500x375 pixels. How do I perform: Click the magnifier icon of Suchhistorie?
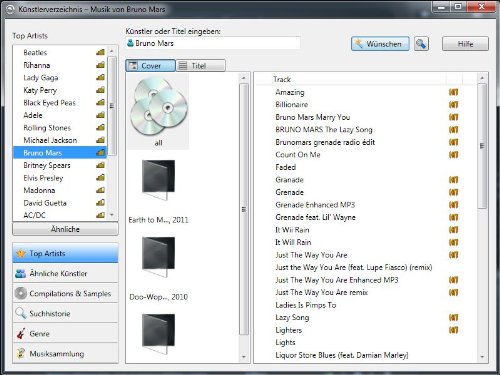[21, 313]
